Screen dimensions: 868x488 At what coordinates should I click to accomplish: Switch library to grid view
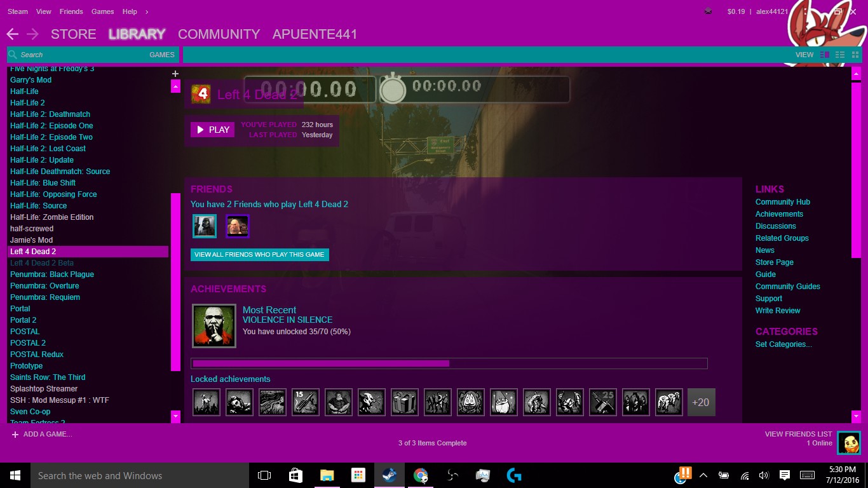click(855, 55)
